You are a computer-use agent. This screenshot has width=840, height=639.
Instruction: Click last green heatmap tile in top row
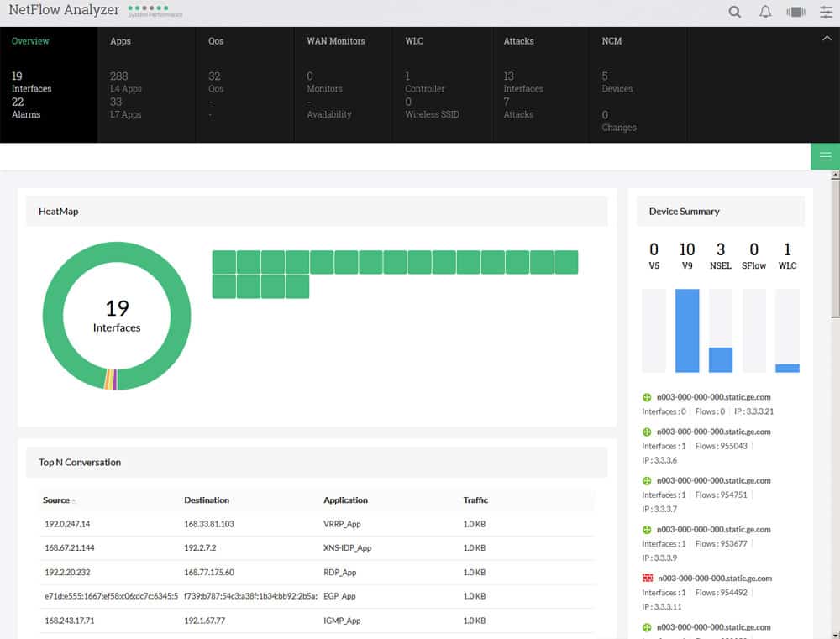(x=566, y=262)
